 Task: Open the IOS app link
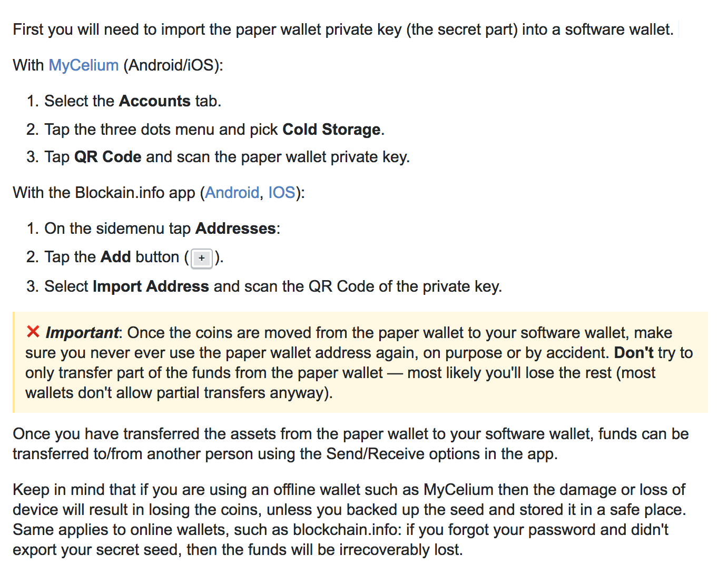[x=281, y=193]
